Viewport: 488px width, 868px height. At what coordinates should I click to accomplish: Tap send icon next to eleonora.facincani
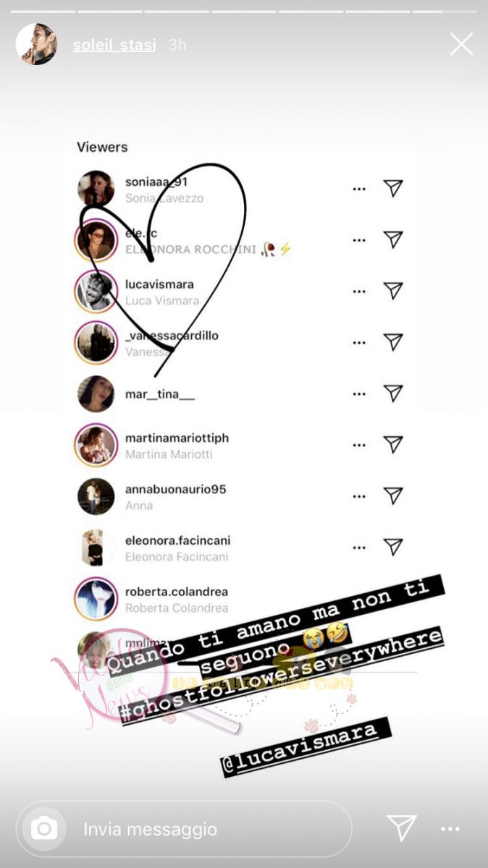coord(392,547)
